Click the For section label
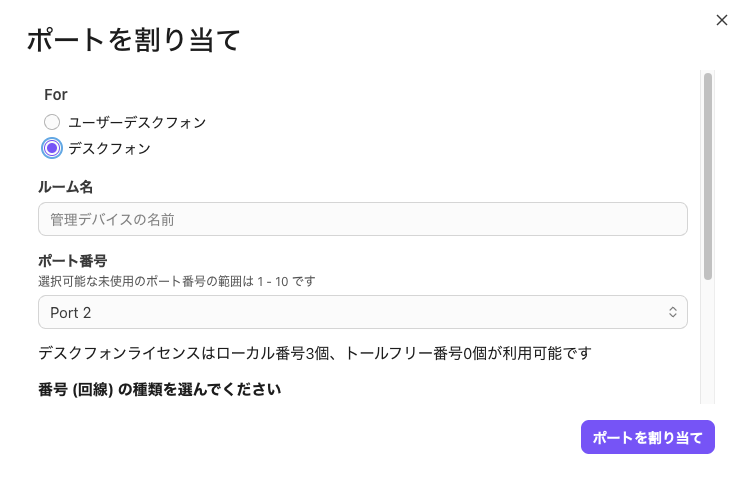The image size is (739, 478). (56, 94)
